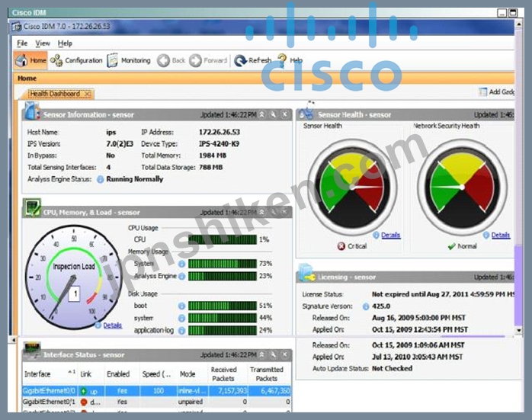
Task: Click the Sensor Health stethoscope icon
Action: (306, 110)
